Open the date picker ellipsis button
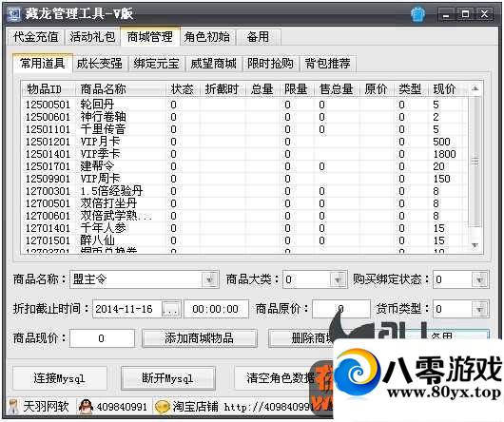 click(170, 309)
